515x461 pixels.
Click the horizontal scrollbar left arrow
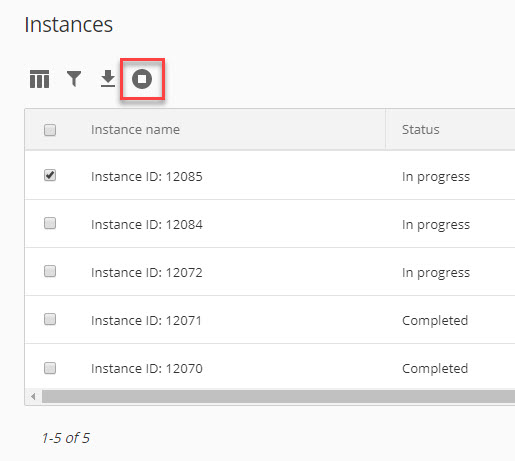[x=33, y=397]
